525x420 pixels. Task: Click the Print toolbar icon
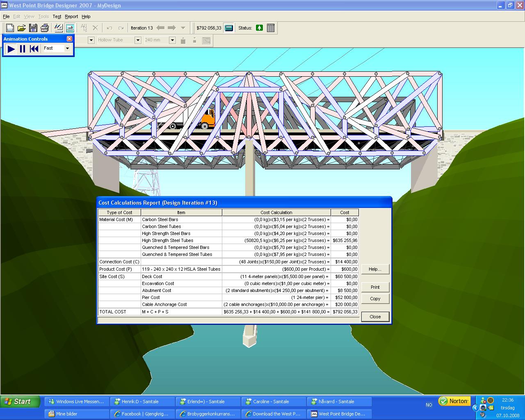(45, 28)
